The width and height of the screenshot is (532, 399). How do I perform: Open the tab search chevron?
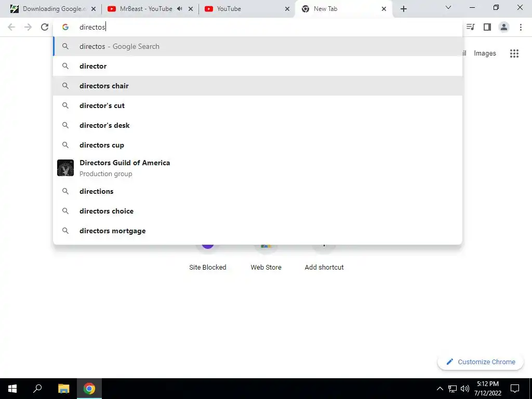[x=448, y=7]
